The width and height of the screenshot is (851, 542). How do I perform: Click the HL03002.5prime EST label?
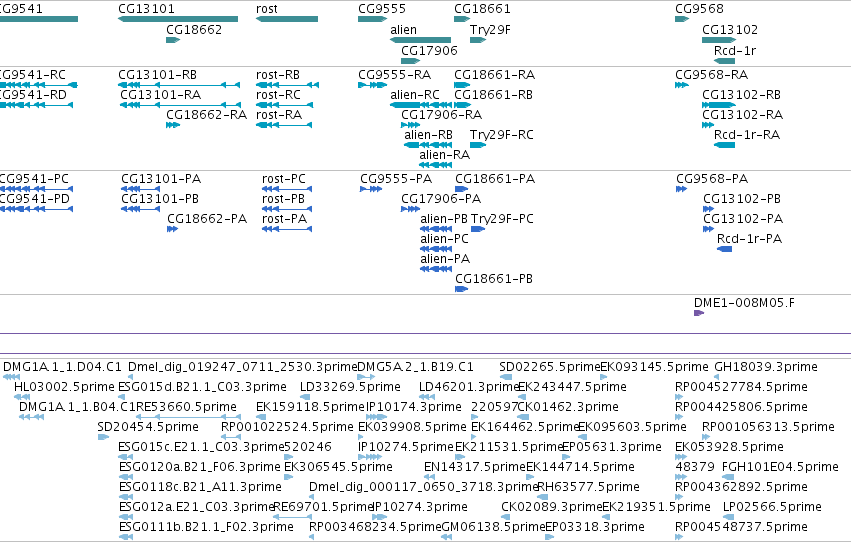65,387
